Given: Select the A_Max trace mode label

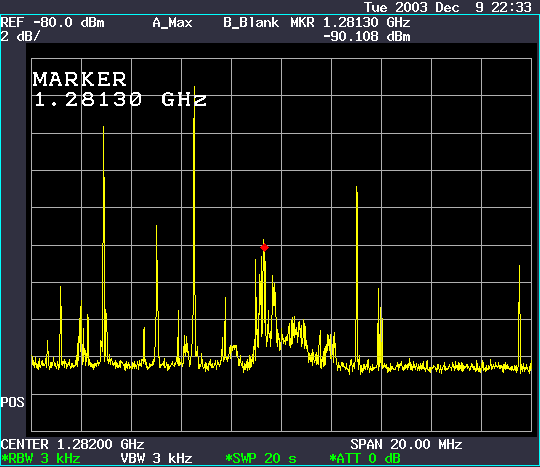Looking at the screenshot, I should (172, 23).
